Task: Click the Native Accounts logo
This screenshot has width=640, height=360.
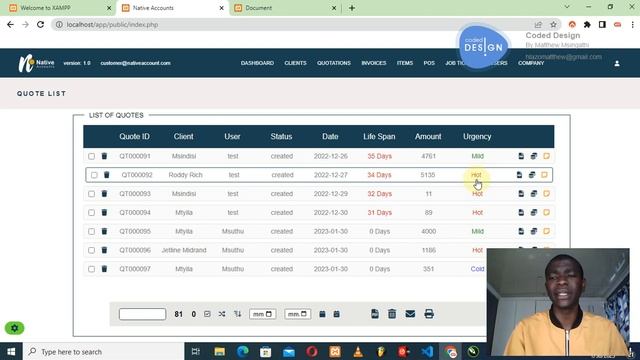Action: [36, 63]
